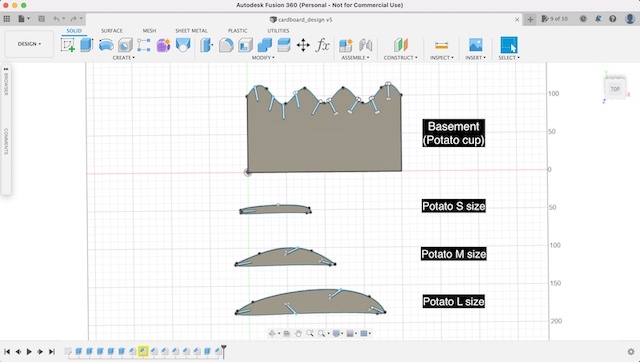The image size is (640, 362).
Task: Select the Joint tool
Action: (x=365, y=45)
